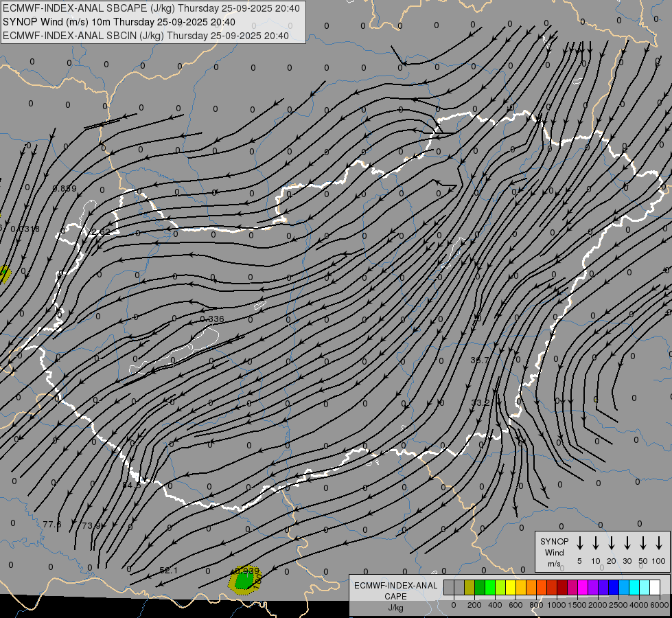Select the SYNOP Wind 10m title line
This screenshot has height=618, width=672.
(x=119, y=22)
